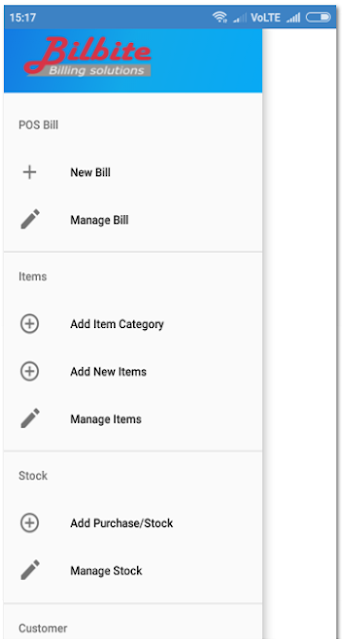Screen dimensions: 360x640
Task: Select Add Item Category from the drawer
Action: coord(133,324)
